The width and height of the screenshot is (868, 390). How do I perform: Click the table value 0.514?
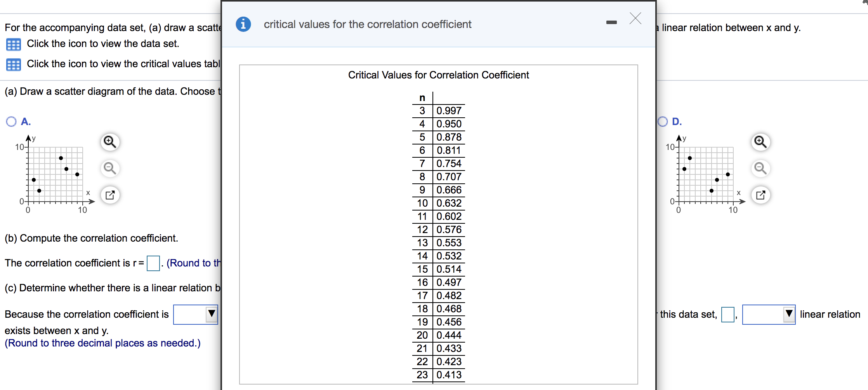[449, 269]
